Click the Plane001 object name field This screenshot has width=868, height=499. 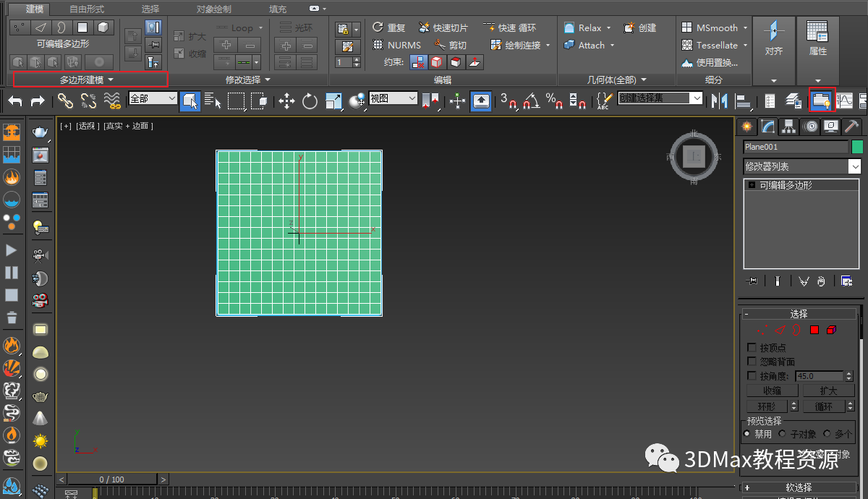795,147
